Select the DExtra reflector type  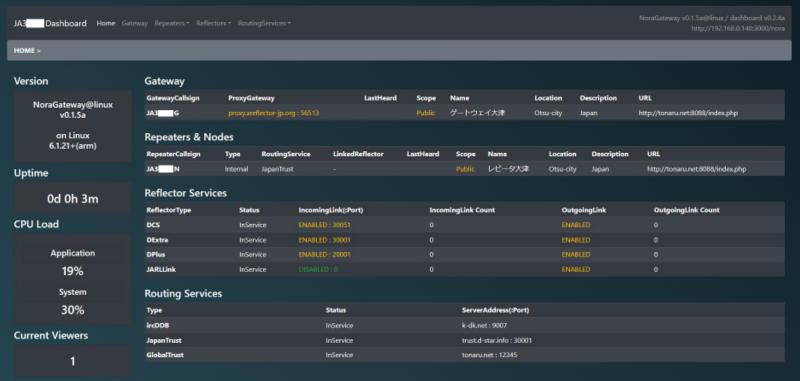(x=156, y=240)
